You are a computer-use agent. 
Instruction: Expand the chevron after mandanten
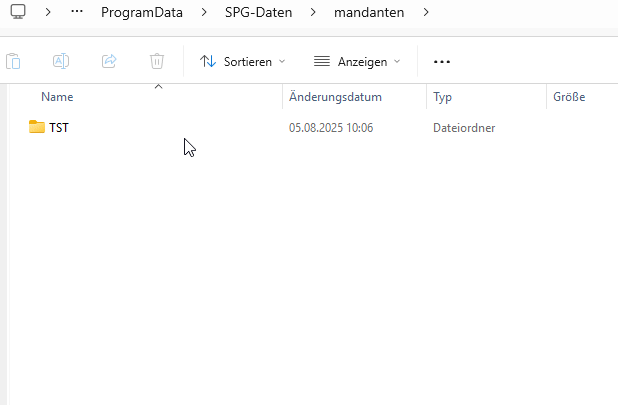pyautogui.click(x=426, y=13)
